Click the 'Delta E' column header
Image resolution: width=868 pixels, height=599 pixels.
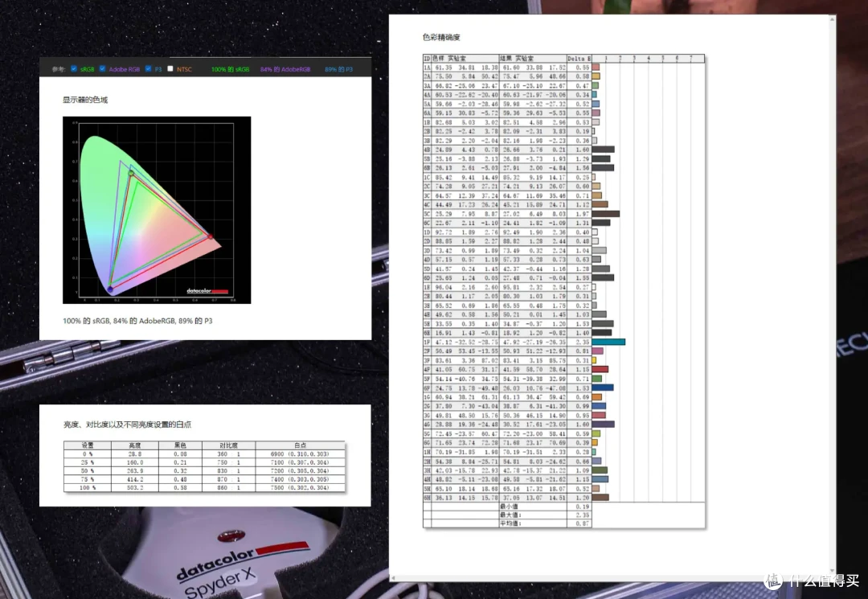coord(579,58)
